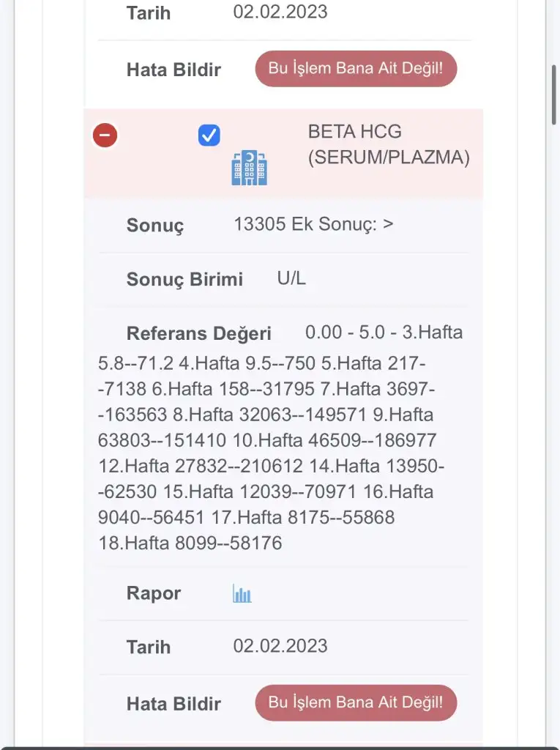Click the 'Sonuç' label

155,225
